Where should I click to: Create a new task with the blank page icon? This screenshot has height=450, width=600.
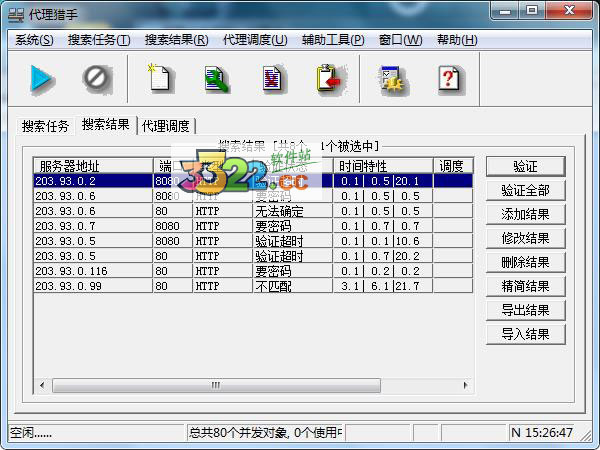160,78
